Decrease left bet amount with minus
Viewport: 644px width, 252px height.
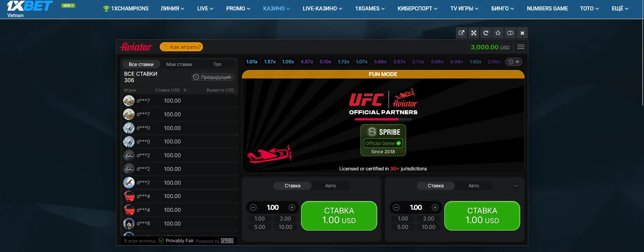click(253, 207)
